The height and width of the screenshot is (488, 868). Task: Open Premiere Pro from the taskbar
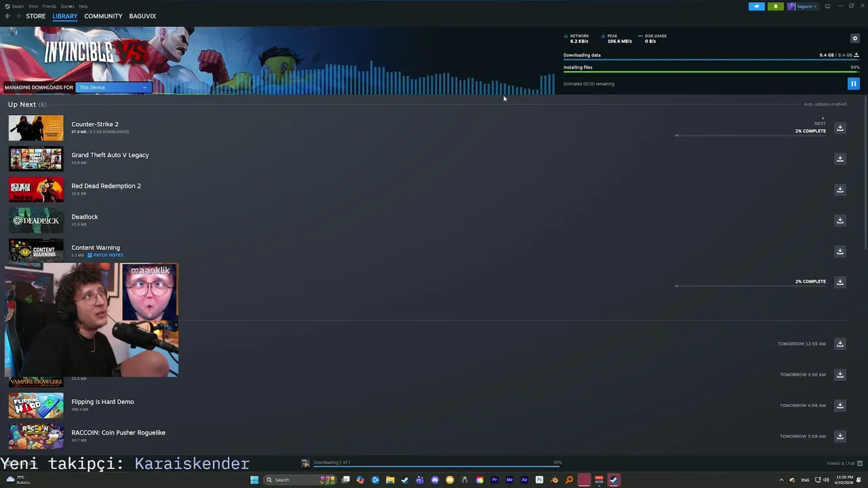[x=494, y=480]
